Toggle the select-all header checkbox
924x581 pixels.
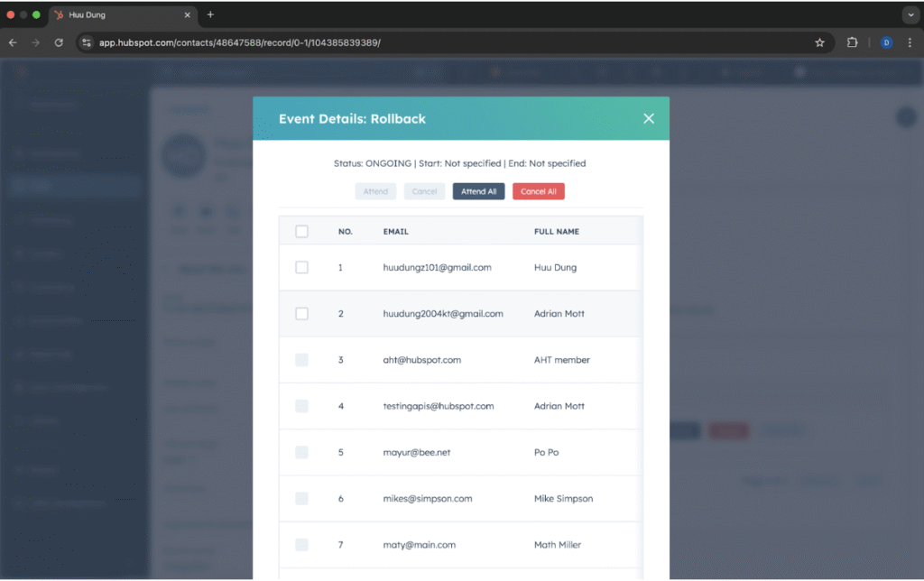pyautogui.click(x=301, y=232)
